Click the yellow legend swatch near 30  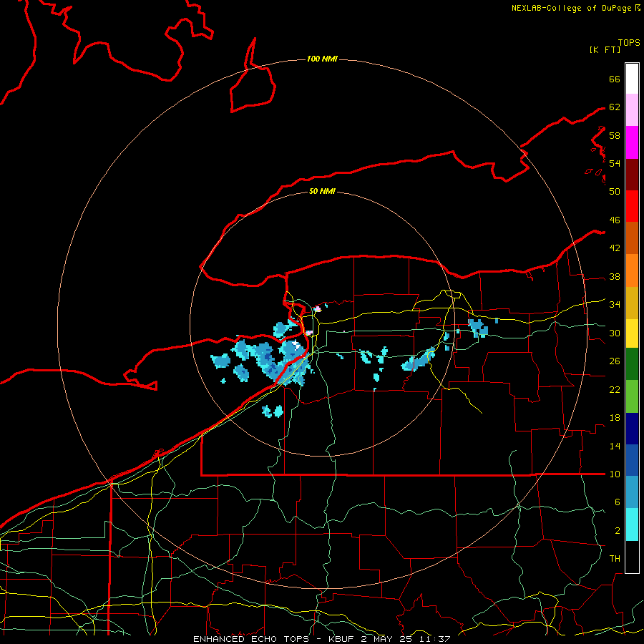click(x=632, y=333)
